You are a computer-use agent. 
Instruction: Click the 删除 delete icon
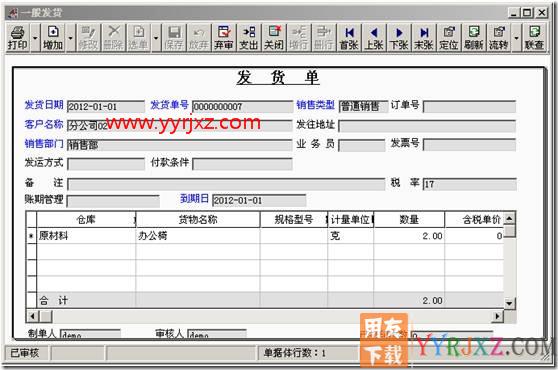(113, 38)
